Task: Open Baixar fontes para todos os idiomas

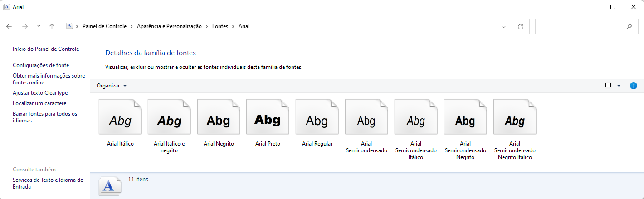Action: (x=45, y=117)
